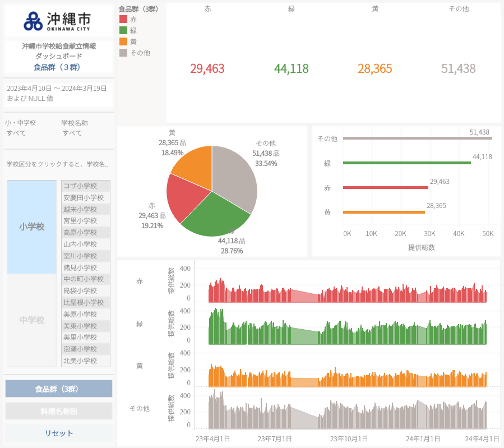Viewport: 504px width, 448px height.
Task: Choose 美原小学校 from the school list
Action: [x=86, y=314]
